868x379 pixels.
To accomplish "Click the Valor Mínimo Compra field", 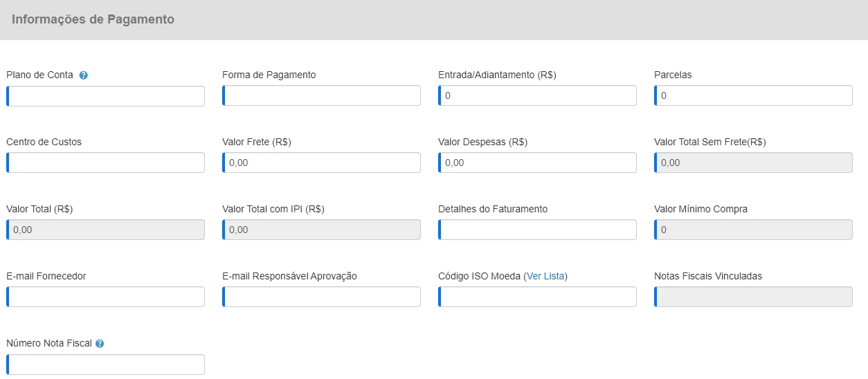I will [754, 230].
